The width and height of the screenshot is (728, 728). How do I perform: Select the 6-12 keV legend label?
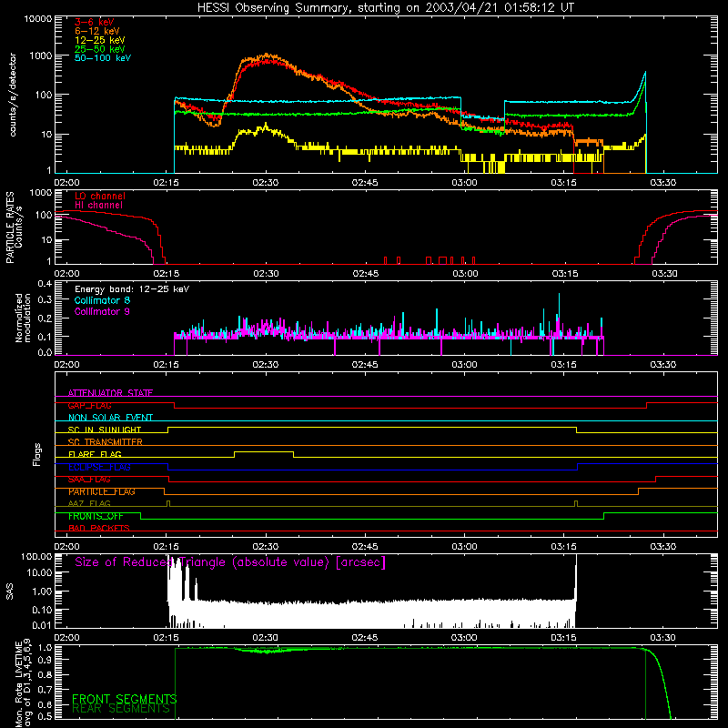(97, 31)
